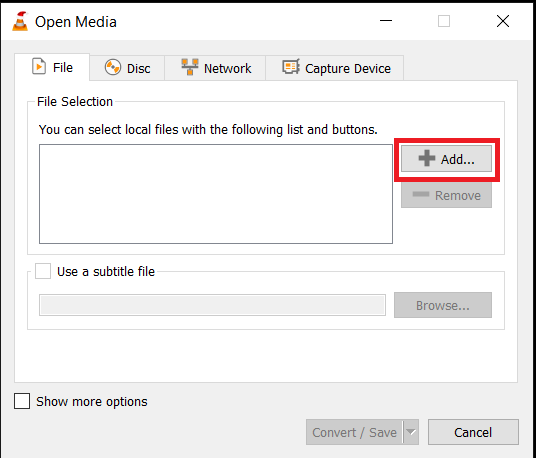This screenshot has width=536, height=458.
Task: Enable the Use a subtitle file checkbox
Action: coord(43,271)
